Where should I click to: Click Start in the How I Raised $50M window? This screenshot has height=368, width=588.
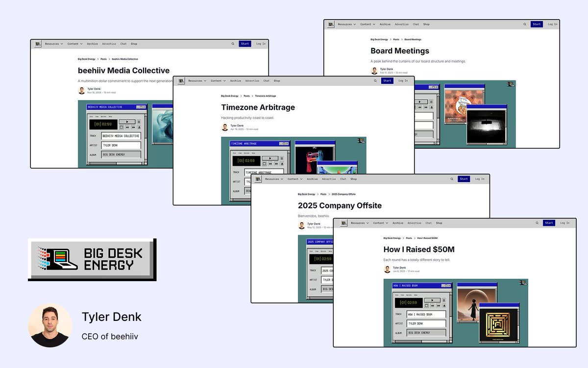coord(549,223)
